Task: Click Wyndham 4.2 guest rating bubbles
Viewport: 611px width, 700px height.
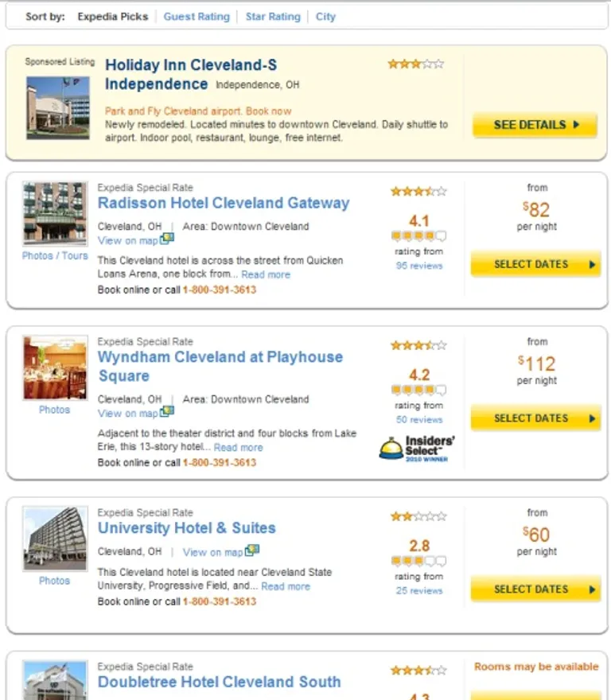Action: click(x=418, y=391)
